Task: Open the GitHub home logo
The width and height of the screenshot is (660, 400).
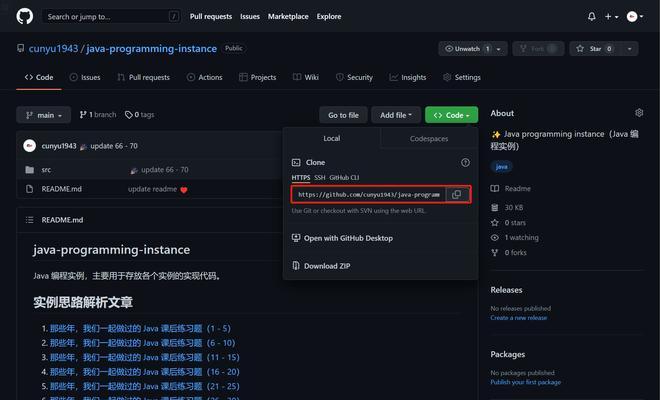Action: pyautogui.click(x=24, y=16)
